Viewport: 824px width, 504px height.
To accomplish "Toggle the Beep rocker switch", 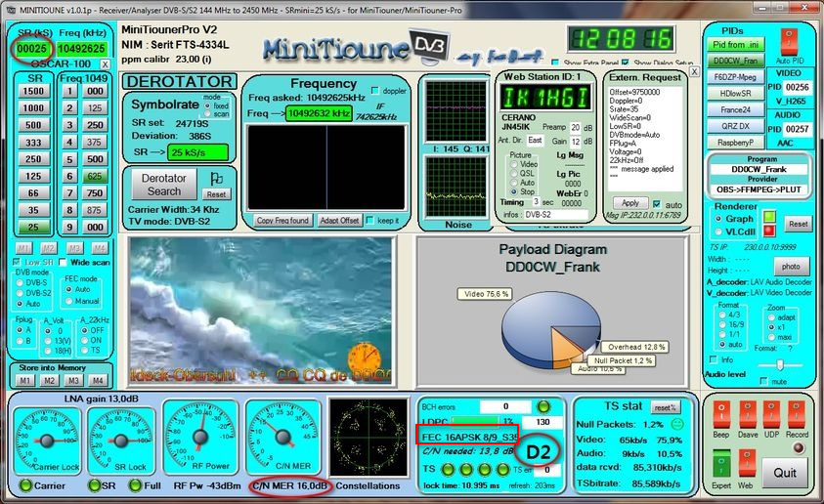I will point(721,415).
